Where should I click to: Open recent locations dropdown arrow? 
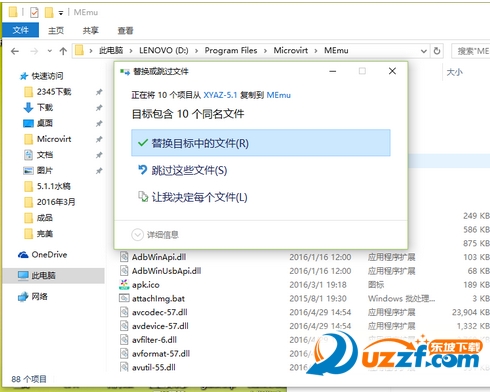click(50, 51)
